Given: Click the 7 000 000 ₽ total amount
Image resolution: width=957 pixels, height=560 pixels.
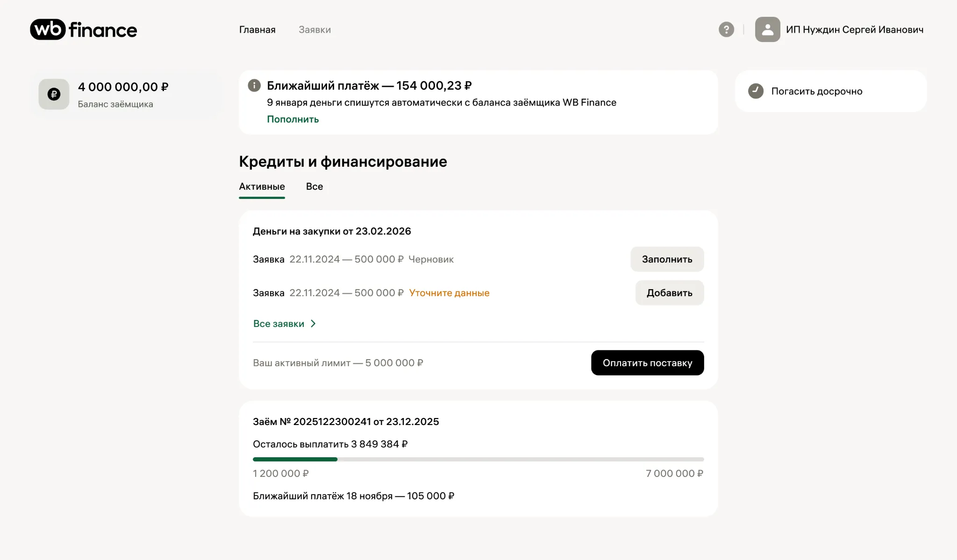Looking at the screenshot, I should (674, 474).
